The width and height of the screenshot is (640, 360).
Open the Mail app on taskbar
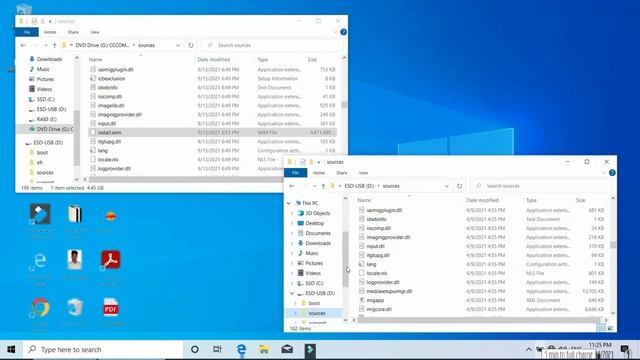click(287, 349)
